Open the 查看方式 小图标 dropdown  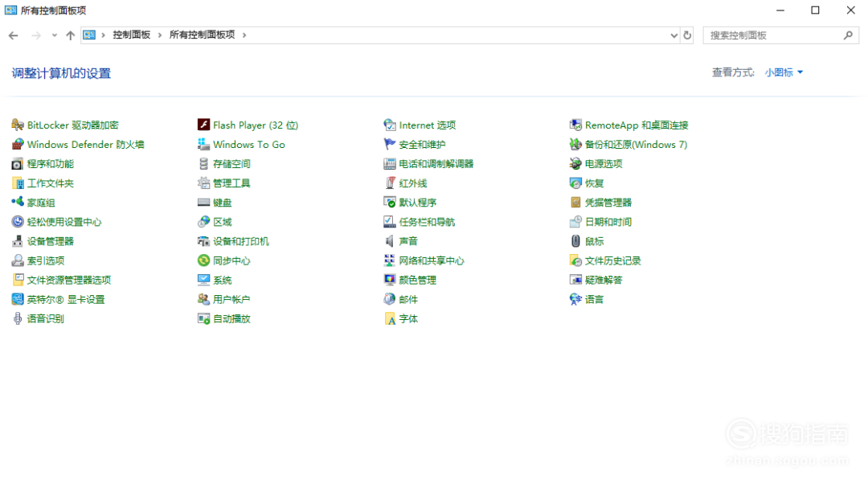click(784, 72)
